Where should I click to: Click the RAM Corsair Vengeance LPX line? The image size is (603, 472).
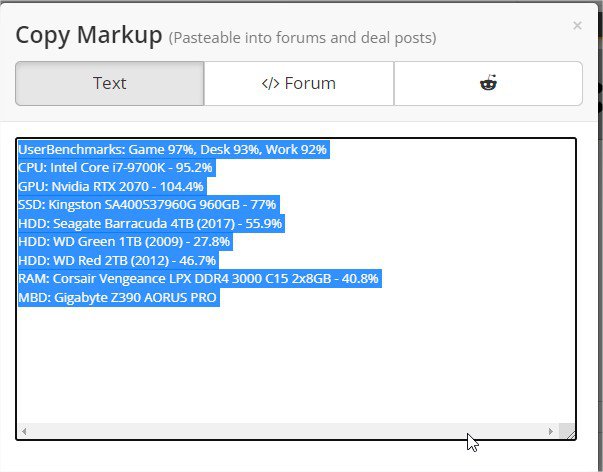[198, 279]
